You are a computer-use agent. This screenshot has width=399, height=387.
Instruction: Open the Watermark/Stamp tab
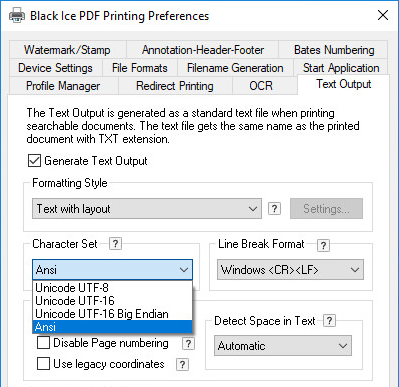pos(67,50)
